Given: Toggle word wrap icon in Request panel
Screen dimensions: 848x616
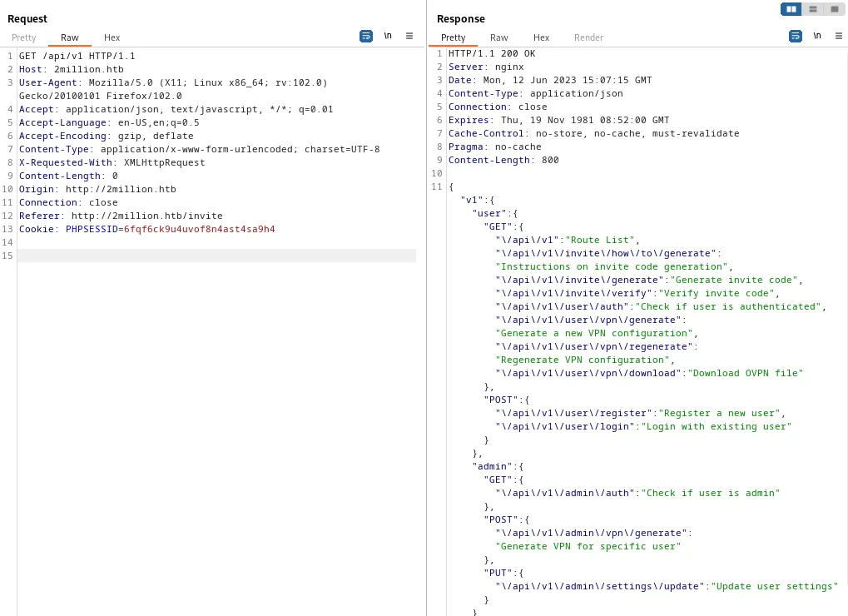Looking at the screenshot, I should [x=366, y=37].
